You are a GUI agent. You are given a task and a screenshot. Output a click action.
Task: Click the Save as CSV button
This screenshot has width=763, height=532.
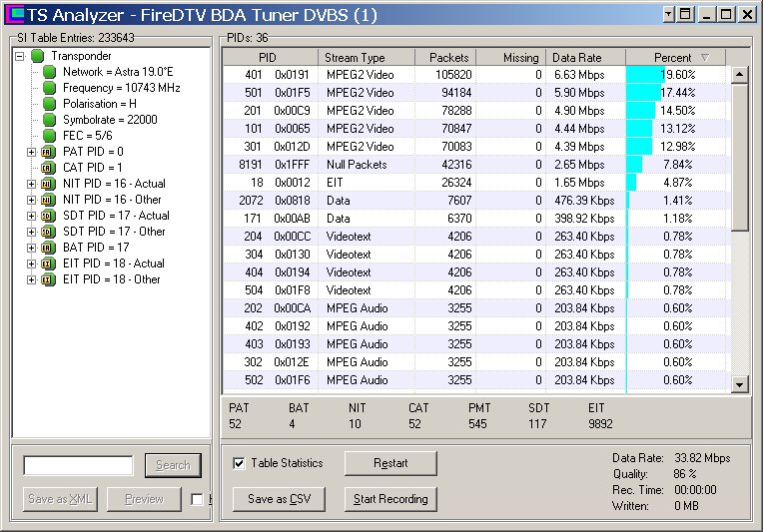coord(279,499)
